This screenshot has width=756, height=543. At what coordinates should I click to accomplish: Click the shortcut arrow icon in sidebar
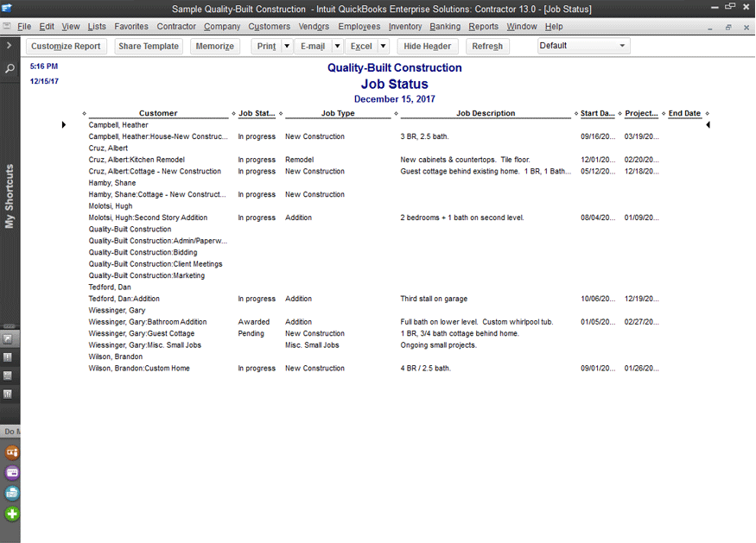9,338
